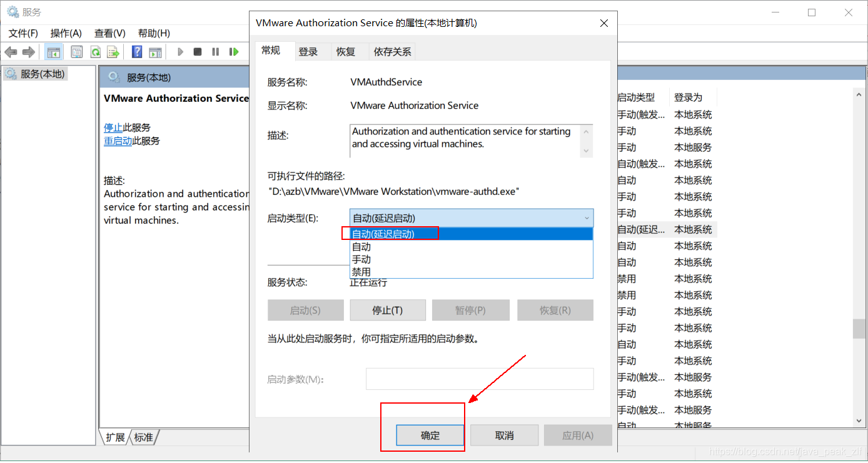Click services list scrollbar up arrow
The width and height of the screenshot is (868, 463).
point(858,94)
